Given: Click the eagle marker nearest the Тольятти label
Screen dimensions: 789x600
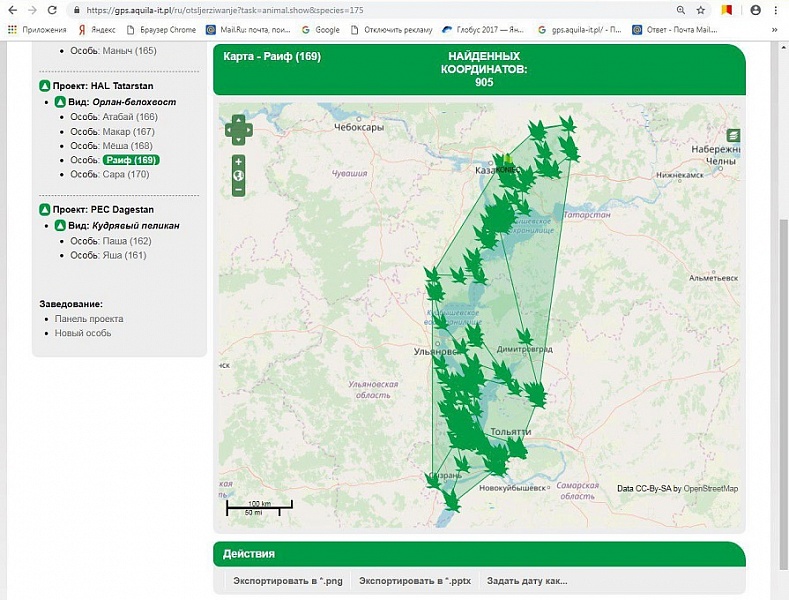Looking at the screenshot, I should pyautogui.click(x=516, y=447).
